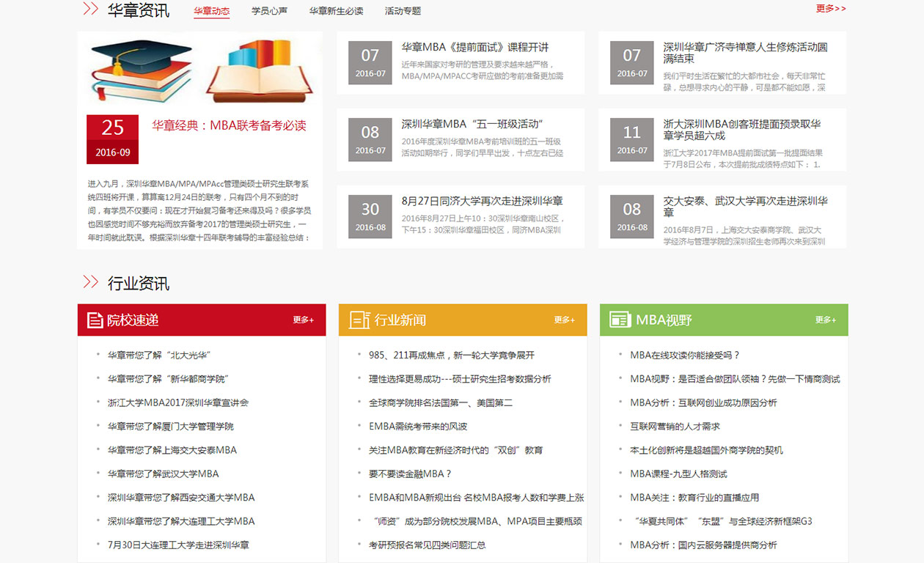Click the MBA视野 panel title
The image size is (924, 563).
(x=664, y=320)
